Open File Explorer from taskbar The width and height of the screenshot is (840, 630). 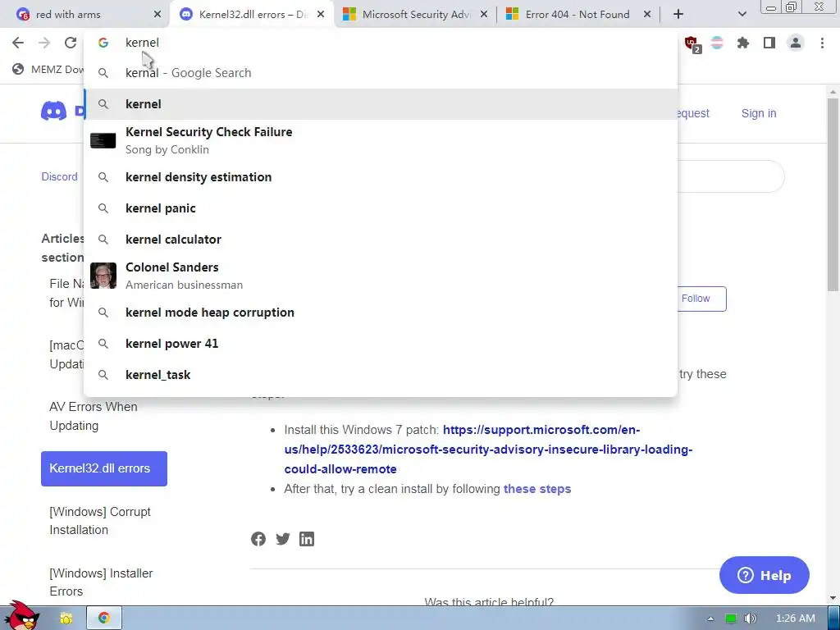[66, 619]
